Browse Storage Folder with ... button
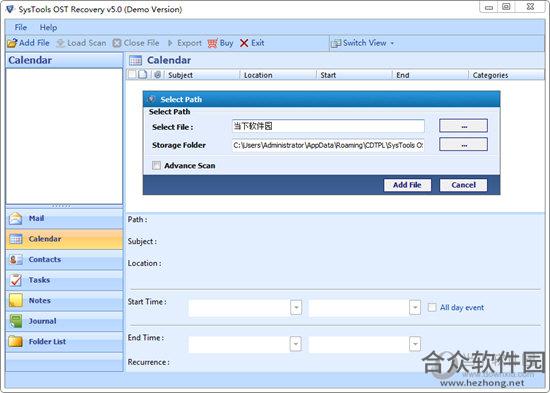The image size is (550, 393). (x=463, y=144)
